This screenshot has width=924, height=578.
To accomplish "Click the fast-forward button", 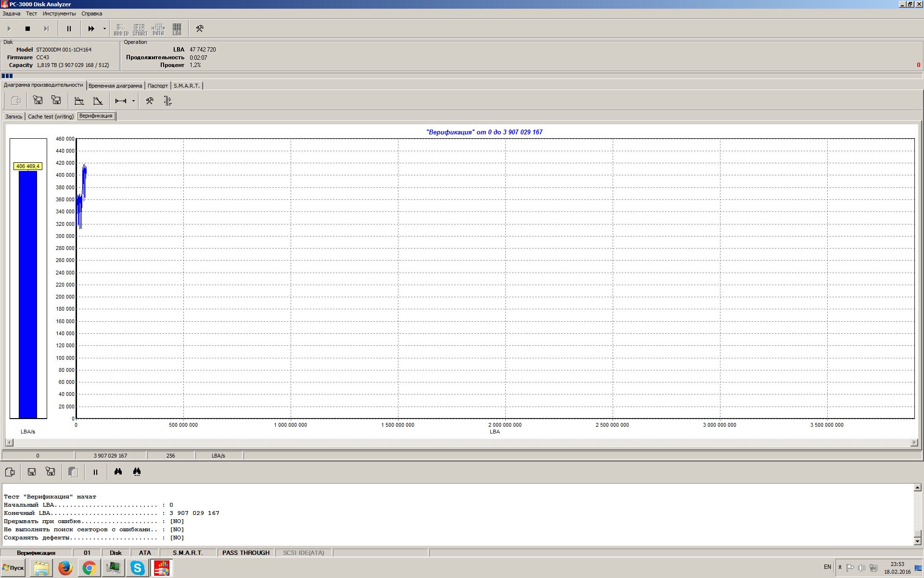I will (91, 29).
